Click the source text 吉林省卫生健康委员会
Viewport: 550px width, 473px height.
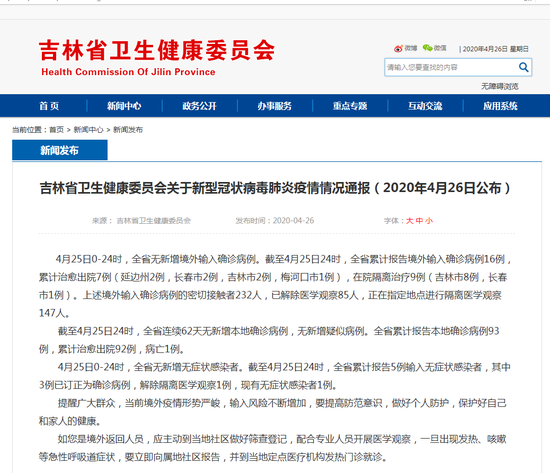click(154, 221)
